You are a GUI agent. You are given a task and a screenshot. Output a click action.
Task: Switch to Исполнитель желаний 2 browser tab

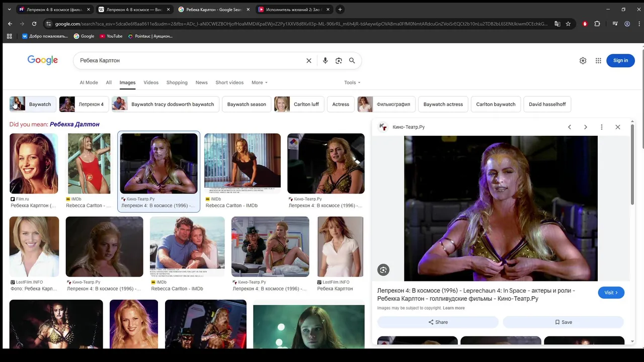tap(293, 9)
